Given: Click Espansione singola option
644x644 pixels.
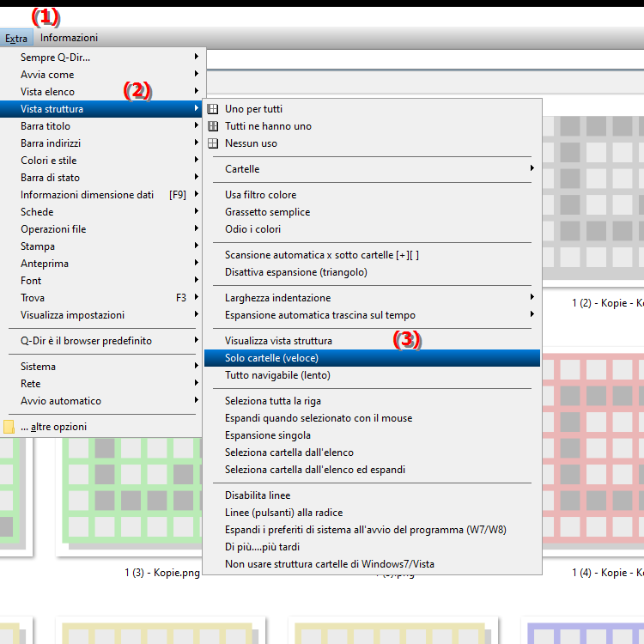Looking at the screenshot, I should click(372, 435).
